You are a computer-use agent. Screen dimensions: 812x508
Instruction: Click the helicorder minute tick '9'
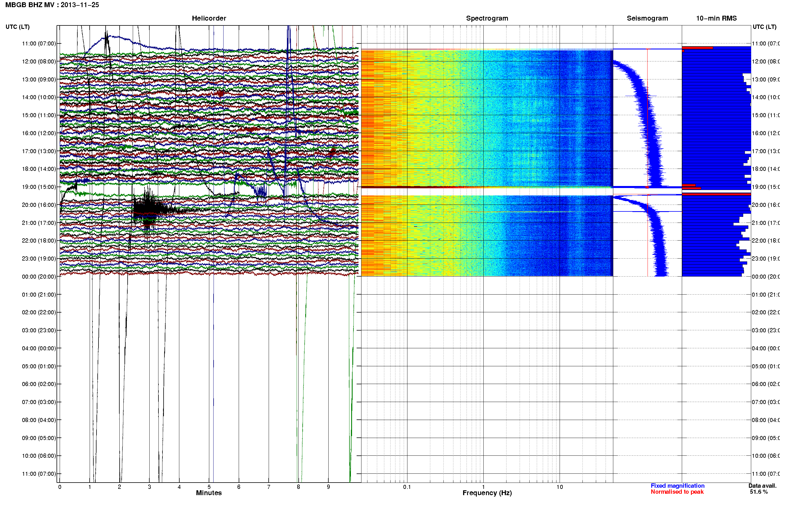(x=328, y=487)
